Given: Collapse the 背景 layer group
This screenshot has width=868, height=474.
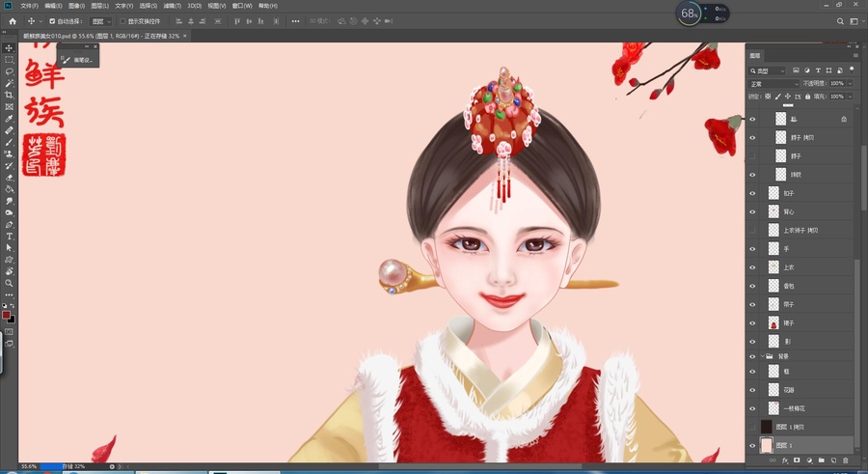Looking at the screenshot, I should tap(762, 356).
